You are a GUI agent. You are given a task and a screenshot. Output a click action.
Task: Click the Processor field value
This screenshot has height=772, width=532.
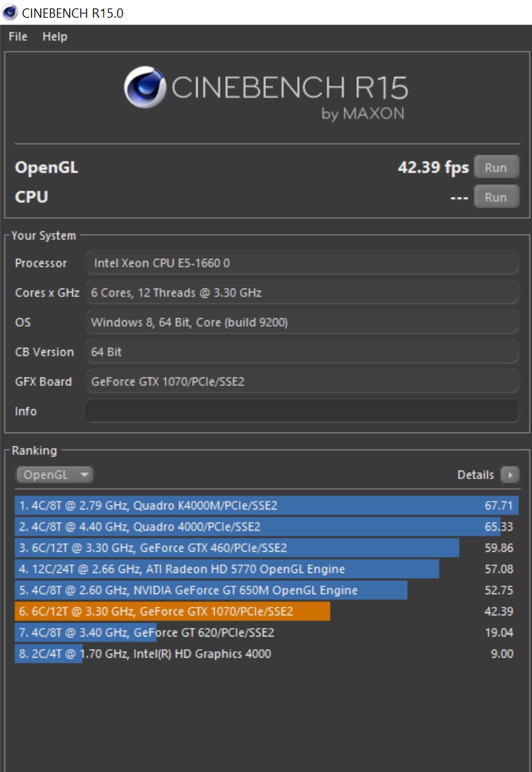click(x=302, y=263)
